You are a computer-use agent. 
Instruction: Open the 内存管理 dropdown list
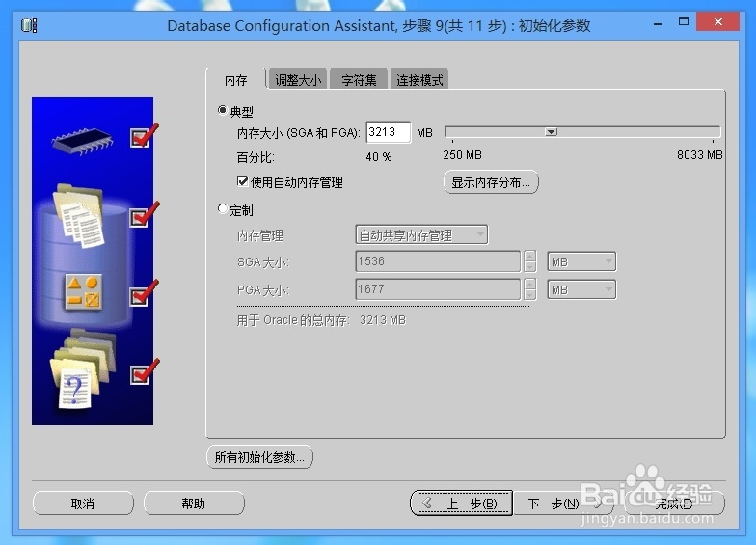pyautogui.click(x=420, y=235)
